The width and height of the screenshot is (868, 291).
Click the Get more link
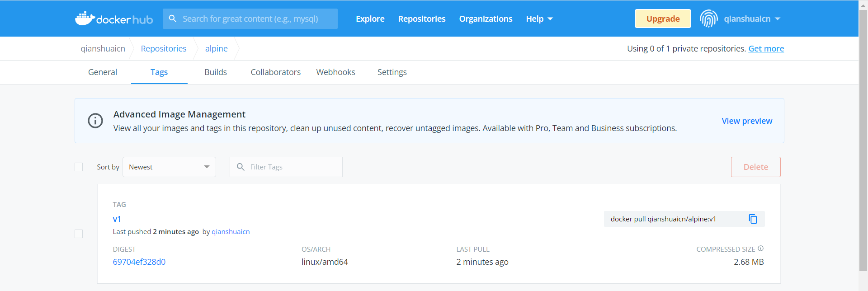766,48
